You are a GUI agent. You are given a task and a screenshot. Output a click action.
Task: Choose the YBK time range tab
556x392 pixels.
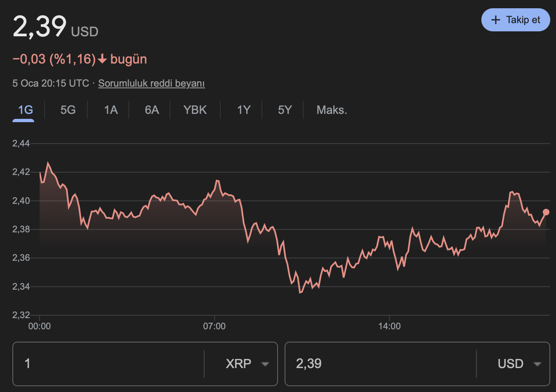pyautogui.click(x=195, y=110)
